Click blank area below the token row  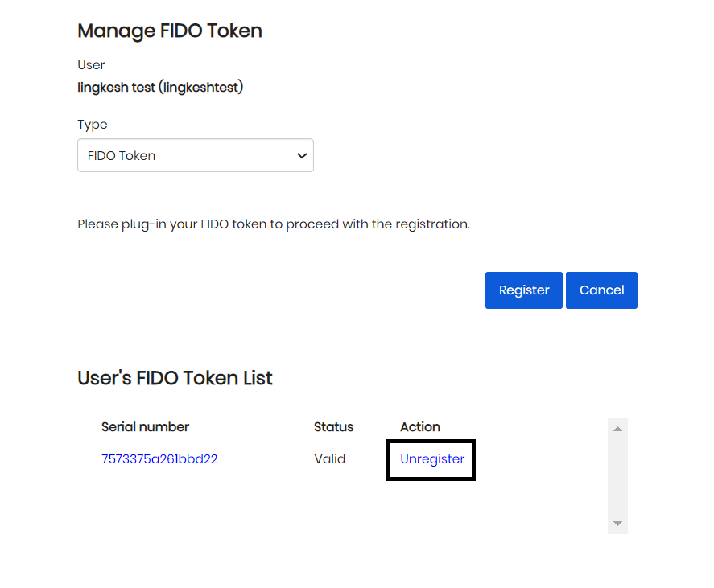[x=322, y=507]
